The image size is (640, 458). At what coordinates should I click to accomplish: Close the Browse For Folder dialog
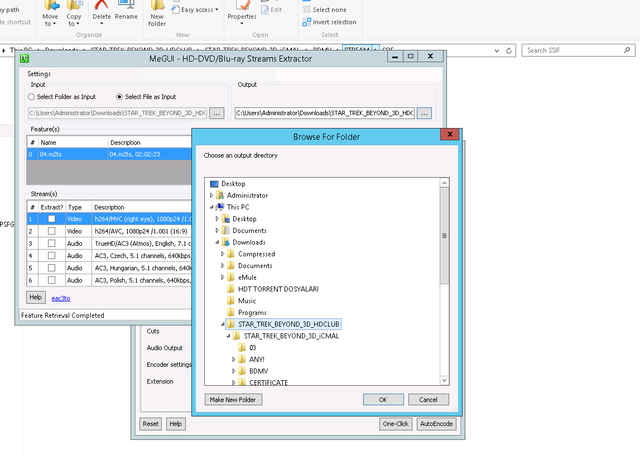click(x=450, y=134)
